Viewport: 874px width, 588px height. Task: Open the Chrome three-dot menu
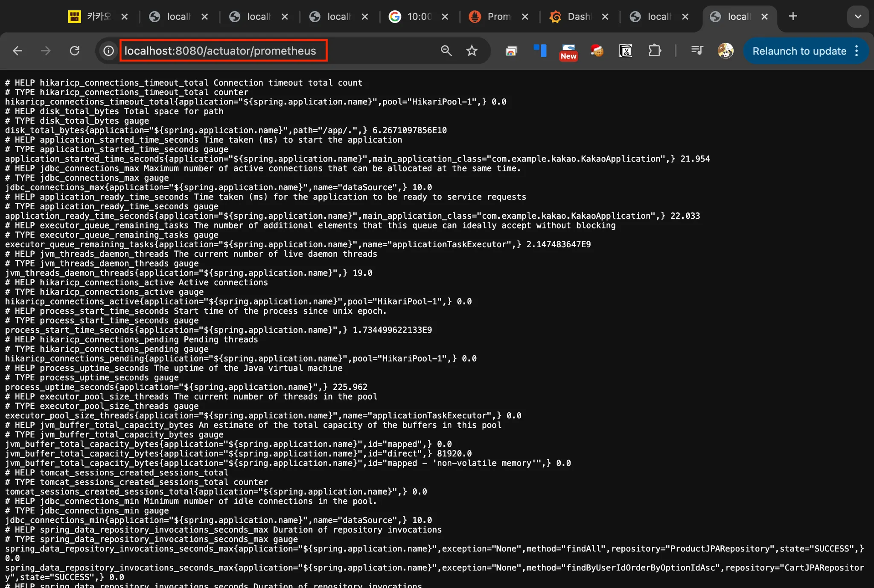click(857, 51)
